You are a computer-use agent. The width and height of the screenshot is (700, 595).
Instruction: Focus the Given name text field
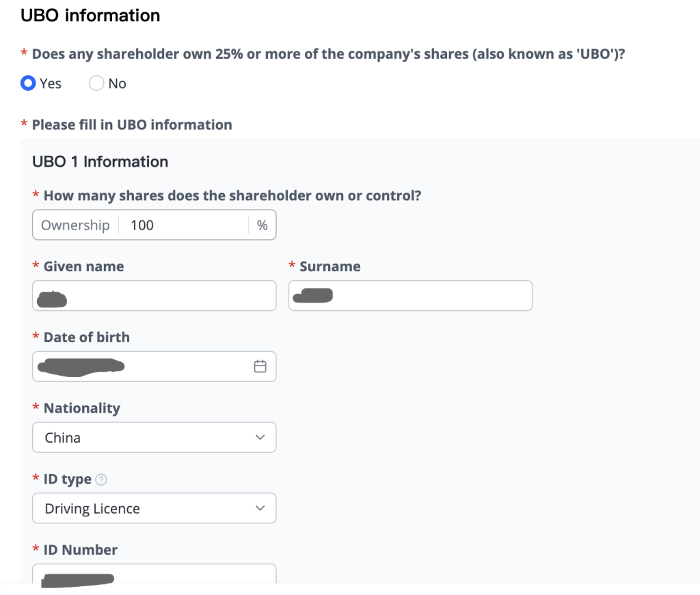pyautogui.click(x=154, y=295)
